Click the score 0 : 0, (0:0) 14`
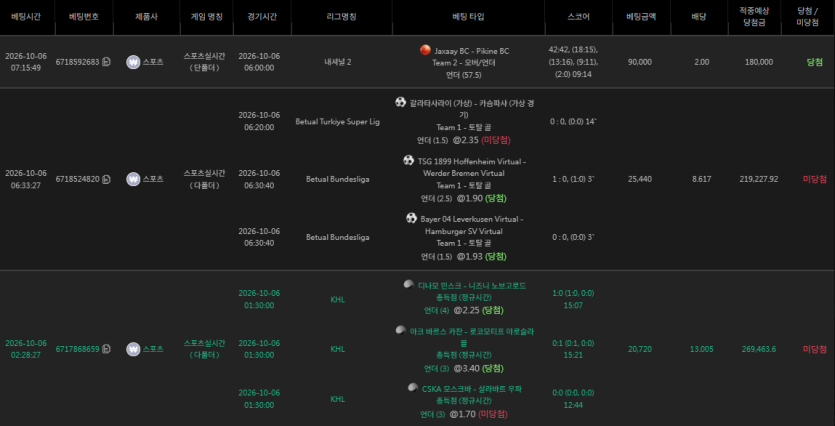This screenshot has width=835, height=426. tap(573, 122)
